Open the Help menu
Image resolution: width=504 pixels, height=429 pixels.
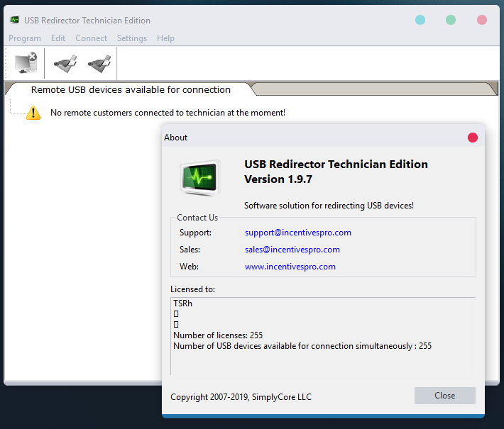165,38
